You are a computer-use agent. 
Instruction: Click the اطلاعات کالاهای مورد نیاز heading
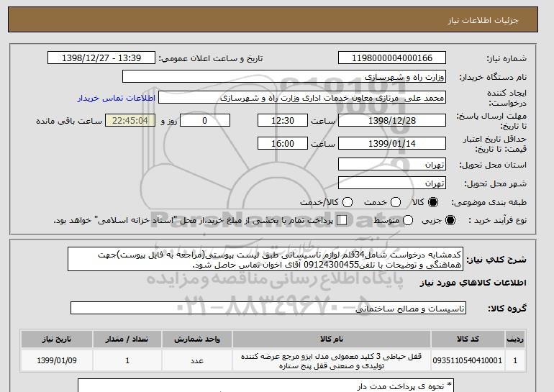point(473,283)
